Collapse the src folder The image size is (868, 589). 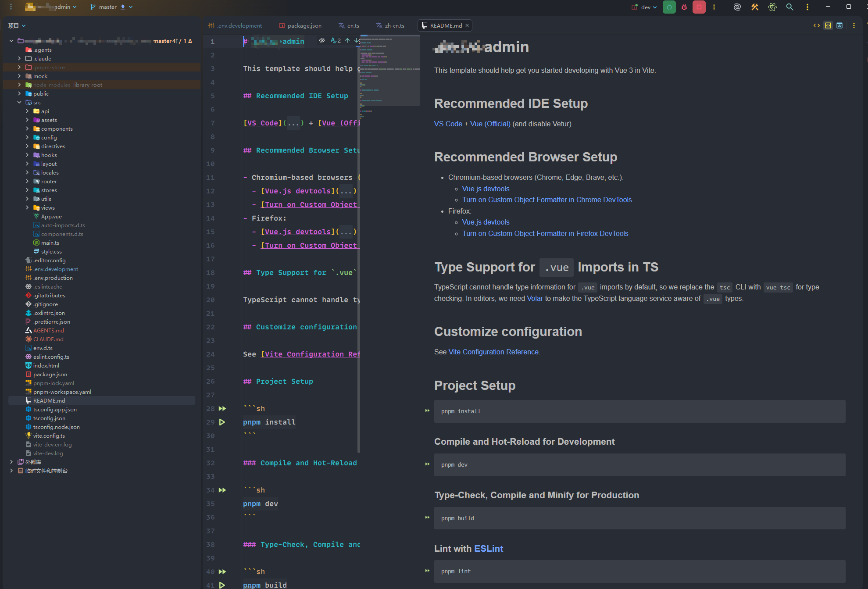click(x=19, y=102)
